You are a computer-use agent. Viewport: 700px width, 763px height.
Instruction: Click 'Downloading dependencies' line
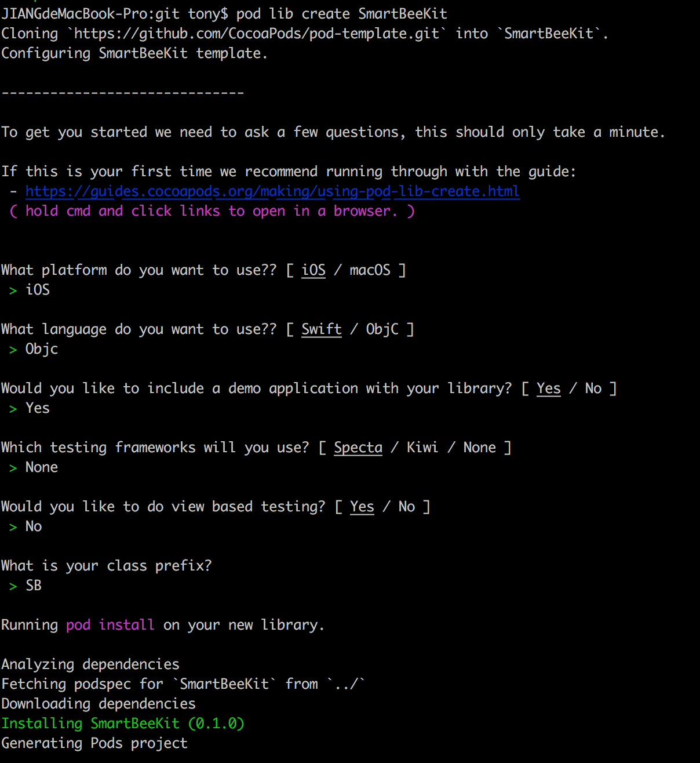(x=99, y=704)
